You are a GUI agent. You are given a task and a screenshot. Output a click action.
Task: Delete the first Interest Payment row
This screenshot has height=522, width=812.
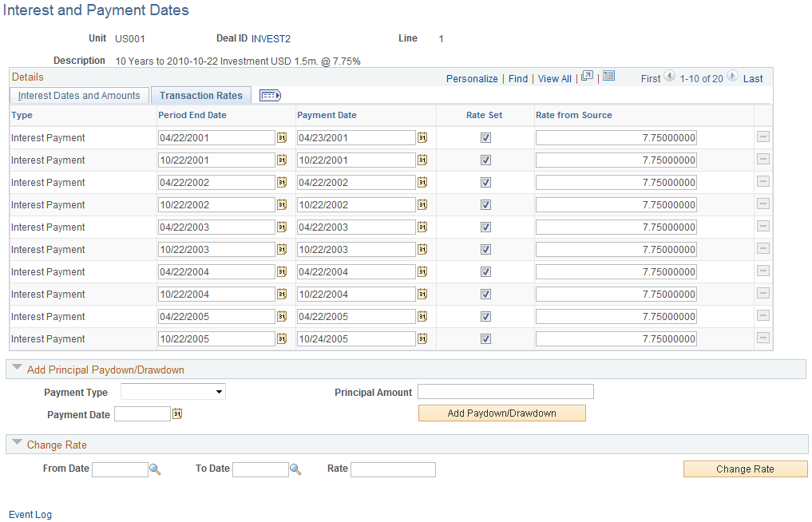tap(762, 136)
